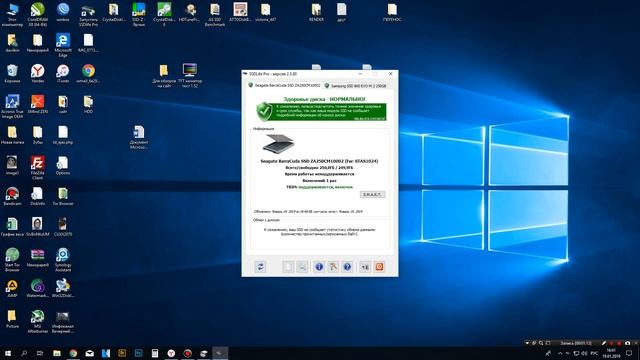Select the Recycle Bin desktop icon

tap(12, 73)
